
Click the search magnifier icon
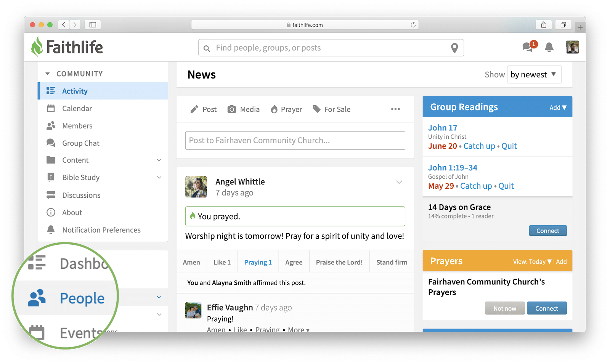(x=207, y=48)
